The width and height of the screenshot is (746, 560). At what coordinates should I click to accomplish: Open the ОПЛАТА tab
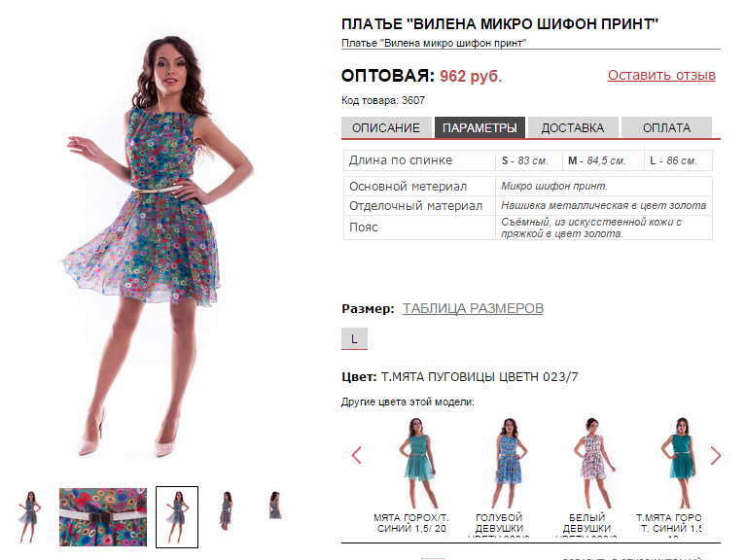666,127
